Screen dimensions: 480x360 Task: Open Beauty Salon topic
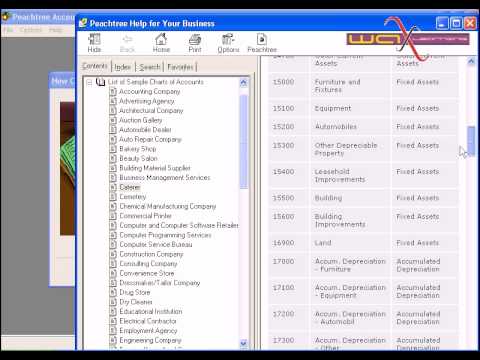tap(138, 158)
